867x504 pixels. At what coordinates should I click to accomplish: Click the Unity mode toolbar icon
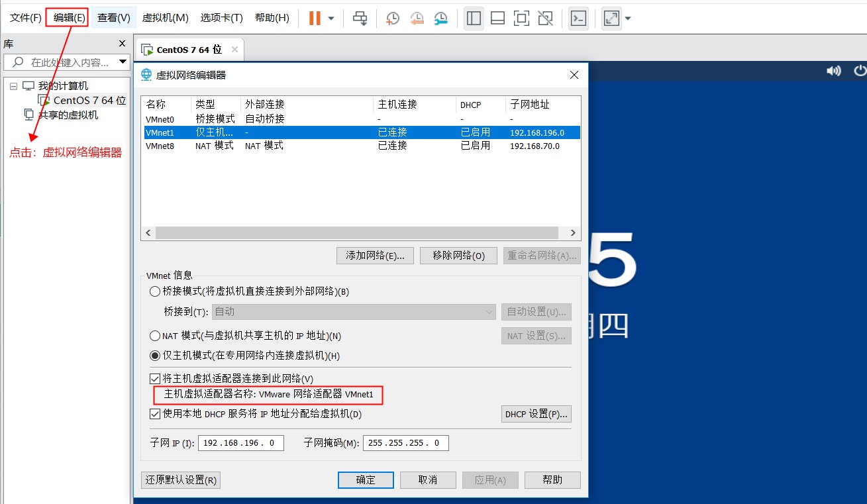545,19
